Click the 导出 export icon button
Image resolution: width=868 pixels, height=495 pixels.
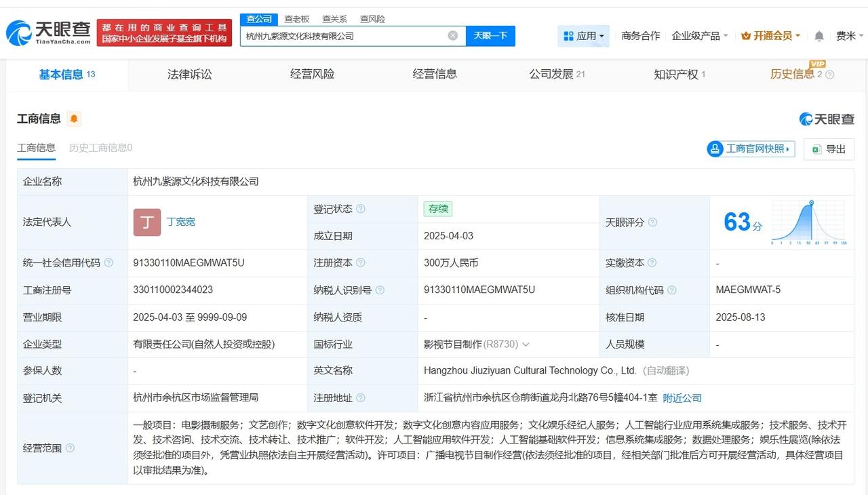click(x=829, y=148)
